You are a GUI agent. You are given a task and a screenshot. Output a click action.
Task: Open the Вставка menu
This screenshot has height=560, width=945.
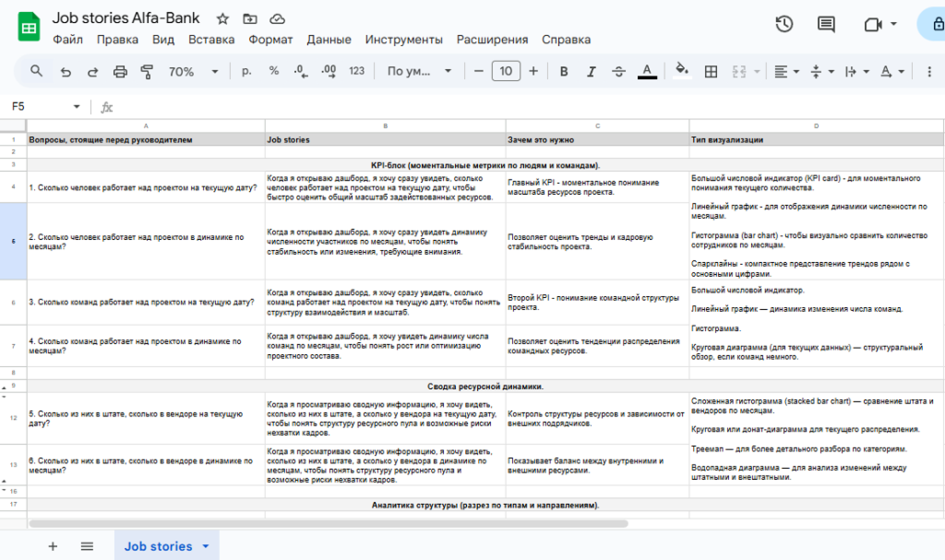[x=211, y=40]
